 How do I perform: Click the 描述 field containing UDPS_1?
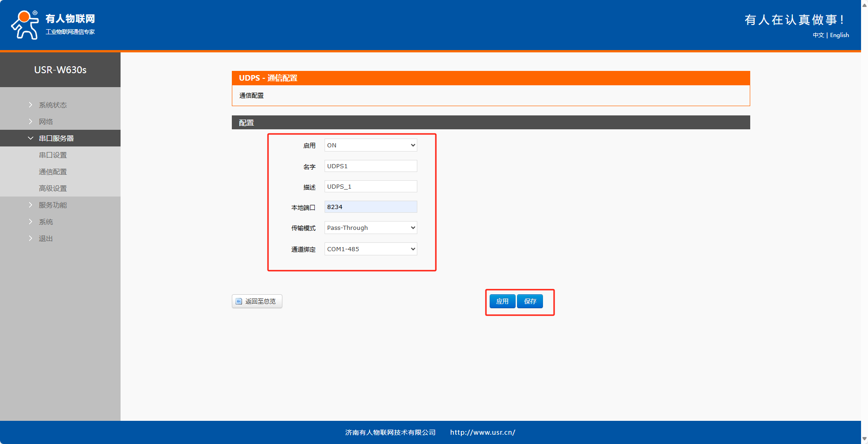tap(370, 187)
